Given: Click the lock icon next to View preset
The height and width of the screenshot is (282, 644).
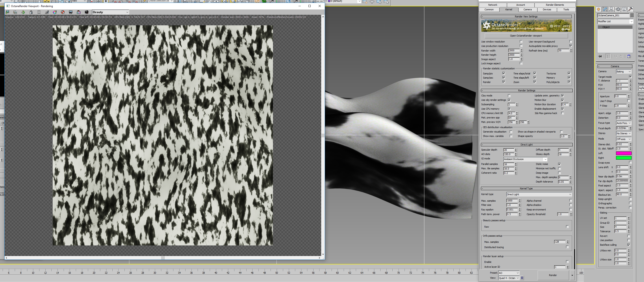Looking at the screenshot, I should tap(522, 278).
